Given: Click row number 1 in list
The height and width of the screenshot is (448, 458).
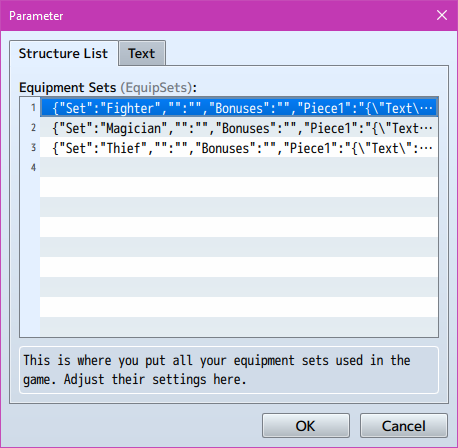Looking at the screenshot, I should click(33, 108).
